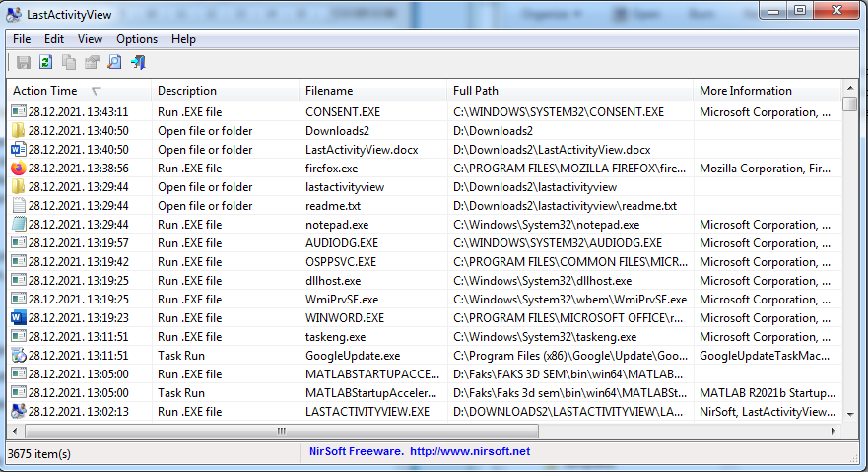This screenshot has height=472, width=868.
Task: Sort by the Filename column header
Action: (372, 91)
